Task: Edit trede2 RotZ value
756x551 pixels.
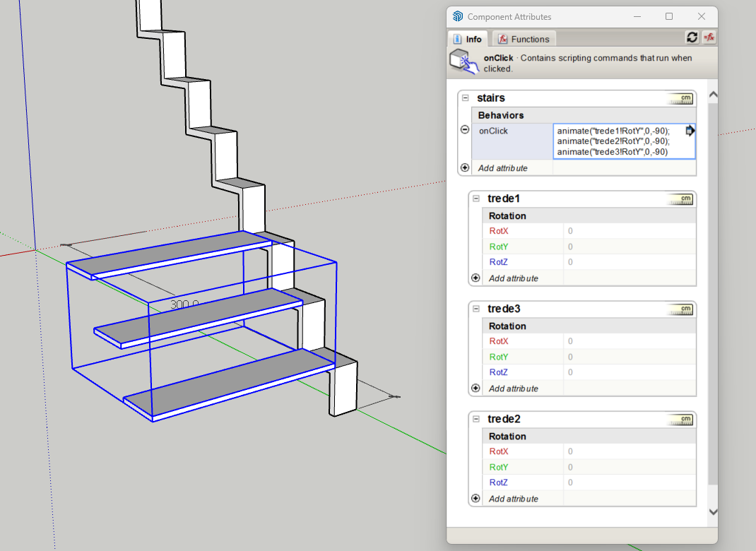Action: pos(630,482)
